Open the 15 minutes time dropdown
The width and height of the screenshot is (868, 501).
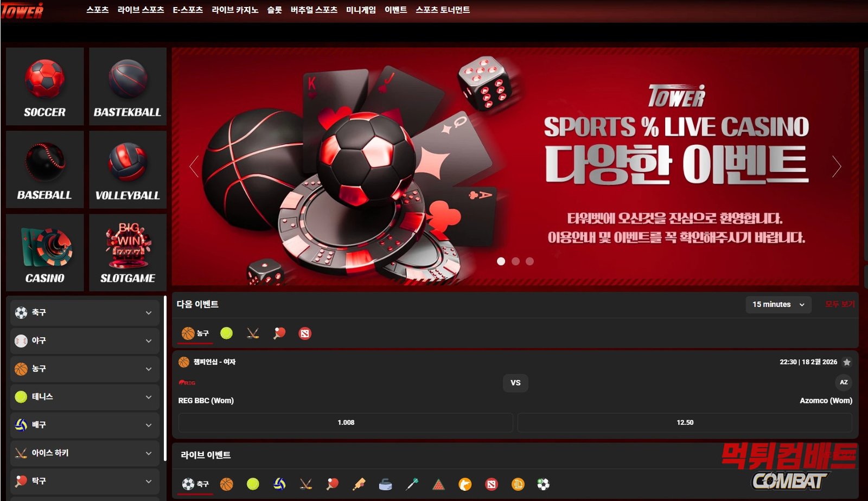(x=778, y=305)
